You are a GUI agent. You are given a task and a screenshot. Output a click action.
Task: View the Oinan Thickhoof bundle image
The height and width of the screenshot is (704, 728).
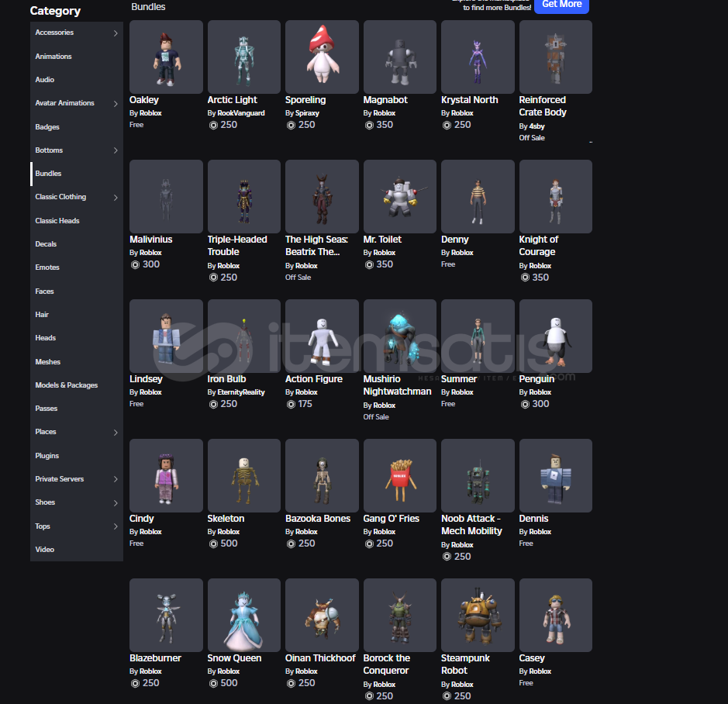pos(322,615)
